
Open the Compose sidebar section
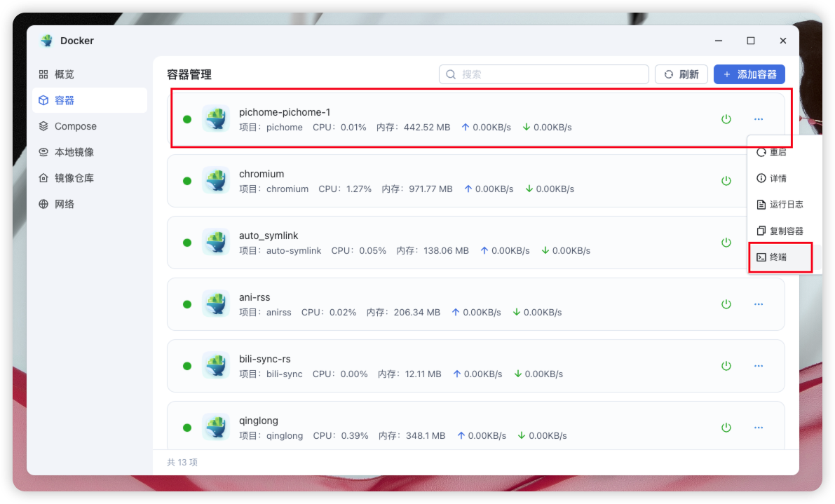pyautogui.click(x=90, y=126)
